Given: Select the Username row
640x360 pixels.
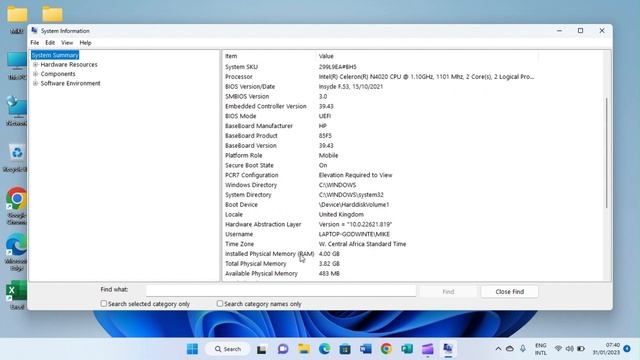Looking at the screenshot, I should point(380,234).
